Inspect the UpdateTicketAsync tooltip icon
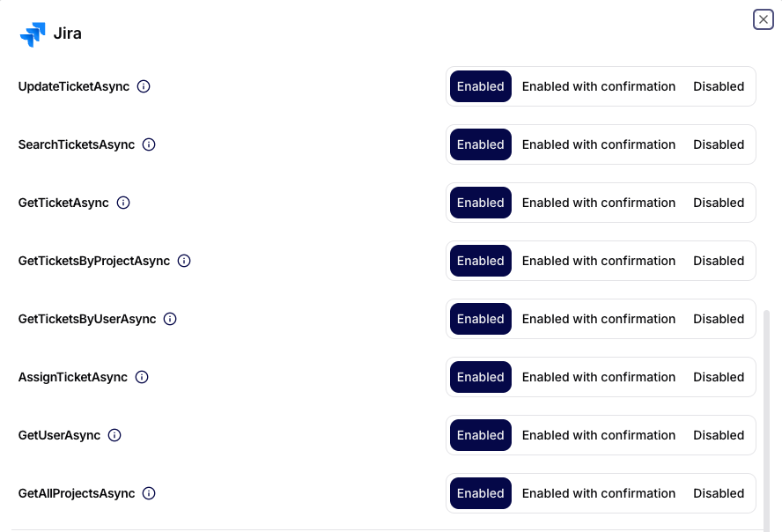 click(x=144, y=86)
